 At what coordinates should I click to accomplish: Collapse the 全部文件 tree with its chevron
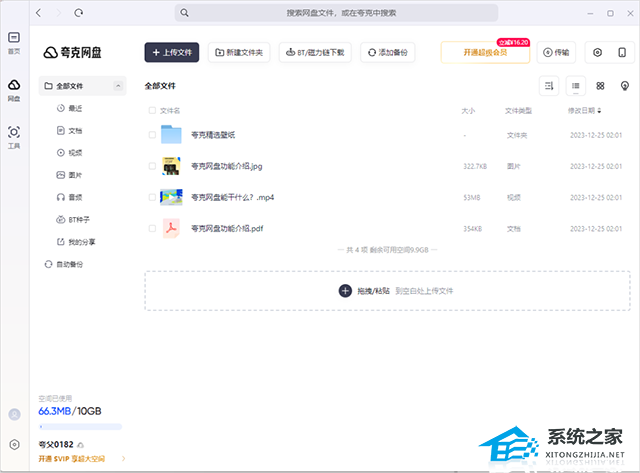point(120,87)
